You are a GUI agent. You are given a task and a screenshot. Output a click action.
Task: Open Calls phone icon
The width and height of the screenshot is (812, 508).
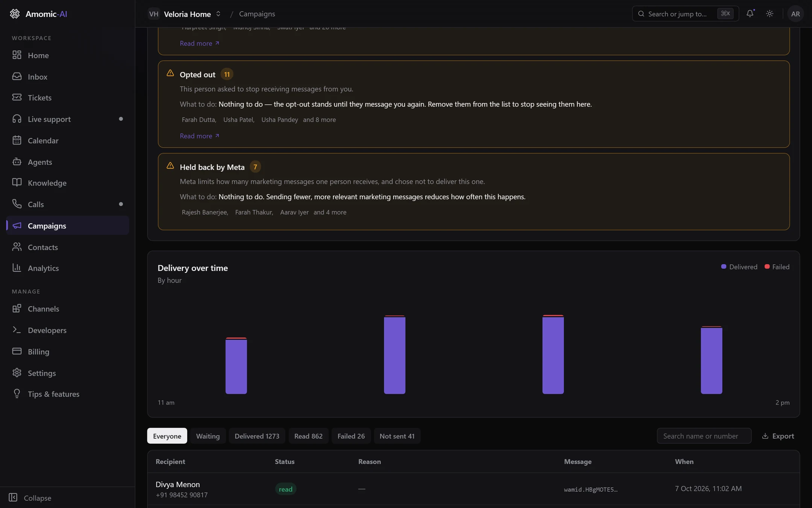tap(17, 204)
